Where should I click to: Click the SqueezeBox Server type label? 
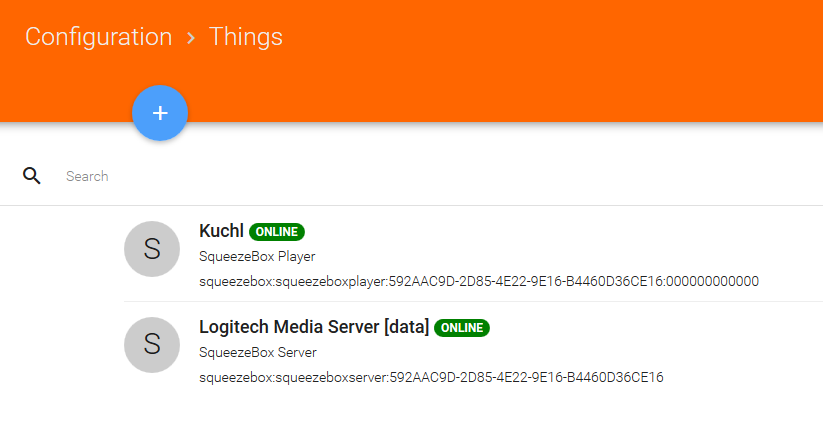(x=258, y=353)
